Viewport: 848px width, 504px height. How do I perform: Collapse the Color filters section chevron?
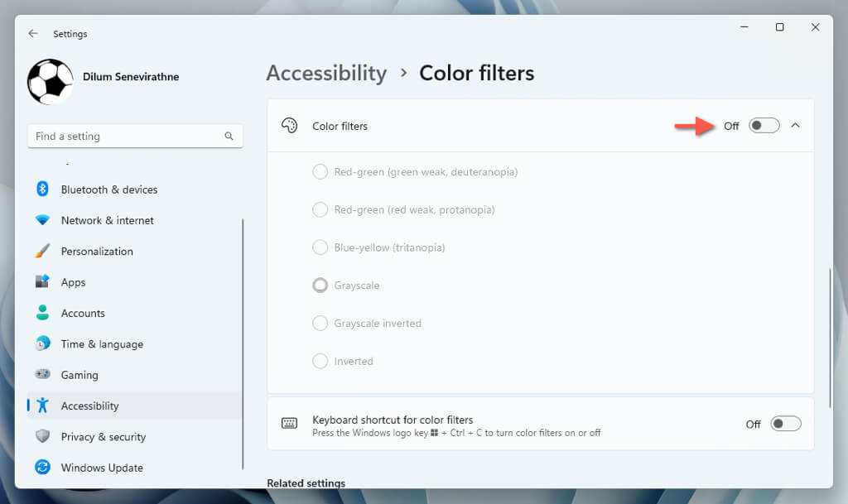tap(795, 126)
